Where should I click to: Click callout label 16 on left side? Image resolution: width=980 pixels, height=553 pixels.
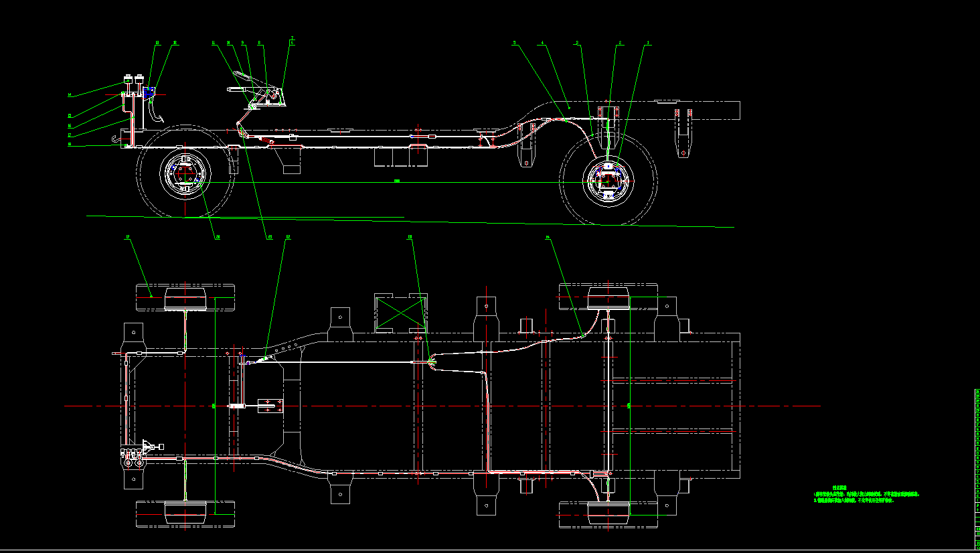[70, 126]
